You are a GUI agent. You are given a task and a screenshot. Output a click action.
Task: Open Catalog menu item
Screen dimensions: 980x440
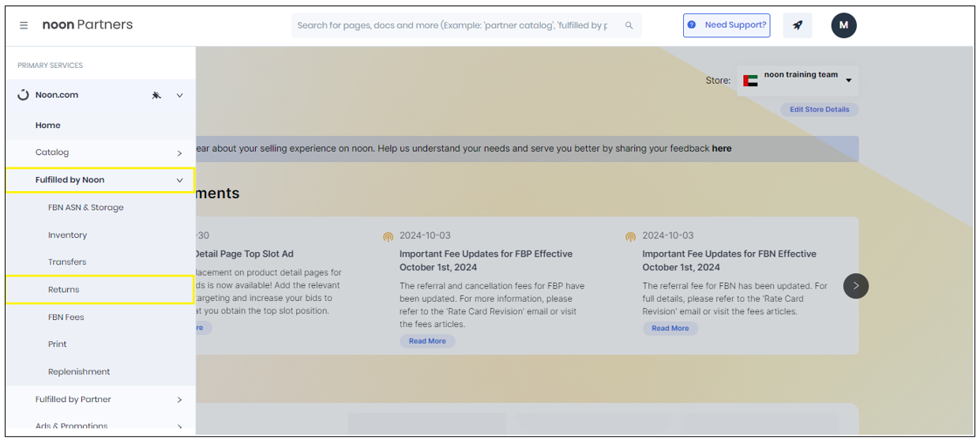tap(52, 152)
